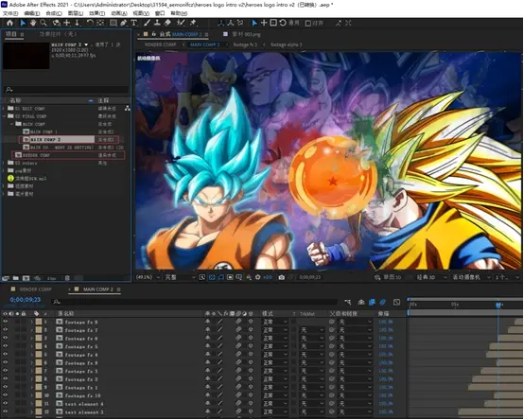The width and height of the screenshot is (524, 420).
Task: Open the second menu in the menu bar
Action: [x=32, y=13]
